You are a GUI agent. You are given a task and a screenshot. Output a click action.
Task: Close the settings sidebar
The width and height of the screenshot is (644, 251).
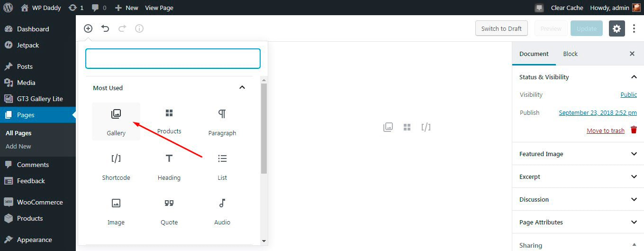tap(632, 54)
